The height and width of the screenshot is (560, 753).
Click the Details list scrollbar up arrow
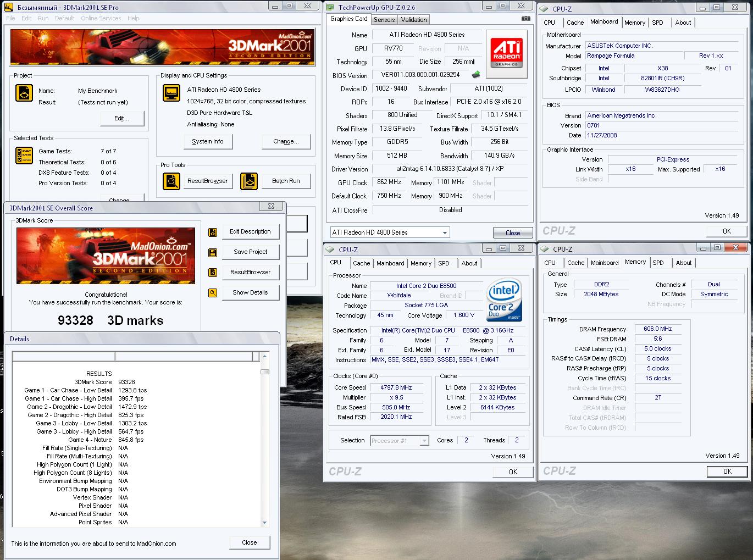(x=265, y=356)
